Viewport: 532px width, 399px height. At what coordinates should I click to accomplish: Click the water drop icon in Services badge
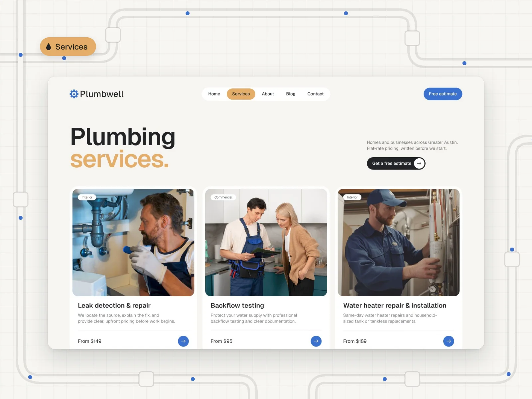tap(49, 47)
